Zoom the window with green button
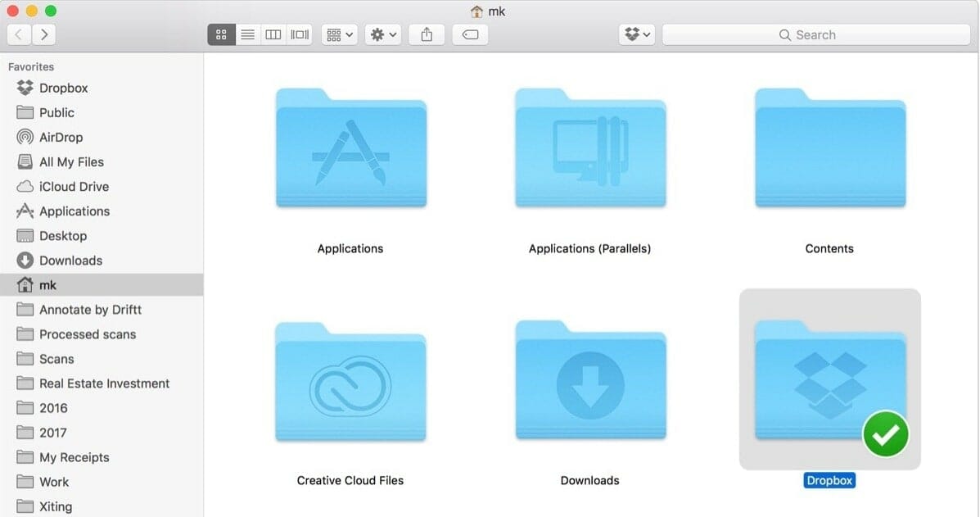This screenshot has width=980, height=517. (x=52, y=11)
